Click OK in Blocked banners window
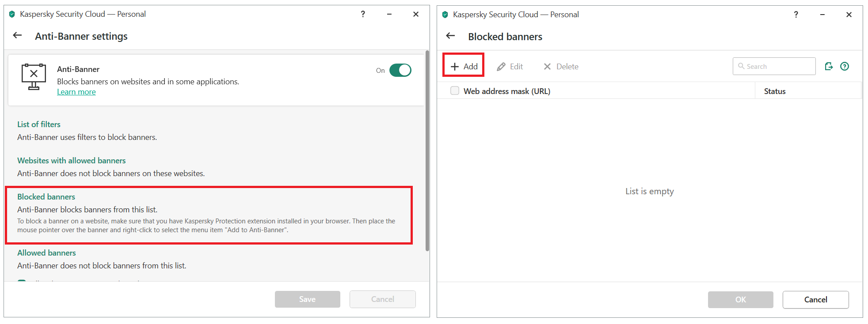868x324 pixels. tap(741, 300)
